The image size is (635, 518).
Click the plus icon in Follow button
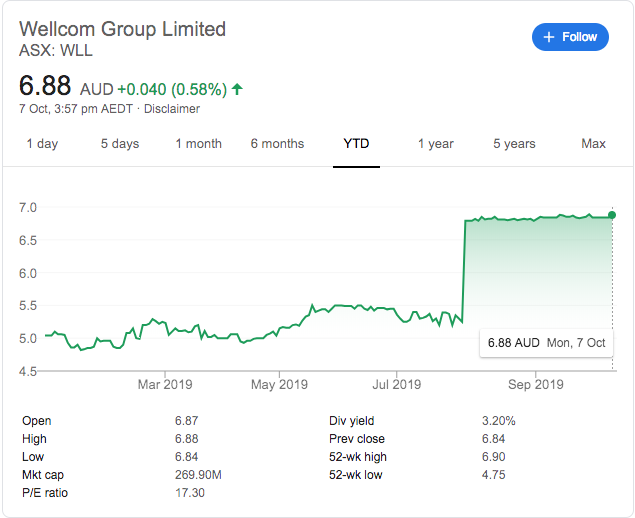pyautogui.click(x=548, y=37)
